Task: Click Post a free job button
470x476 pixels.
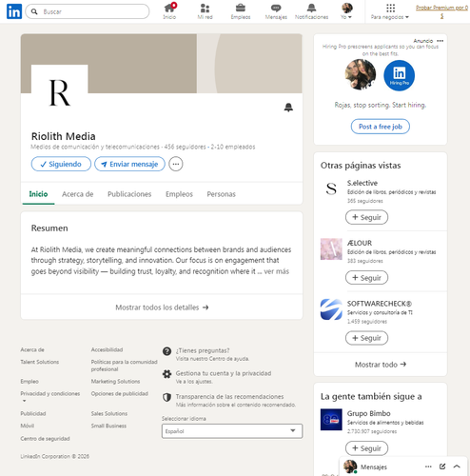Action: pos(381,127)
